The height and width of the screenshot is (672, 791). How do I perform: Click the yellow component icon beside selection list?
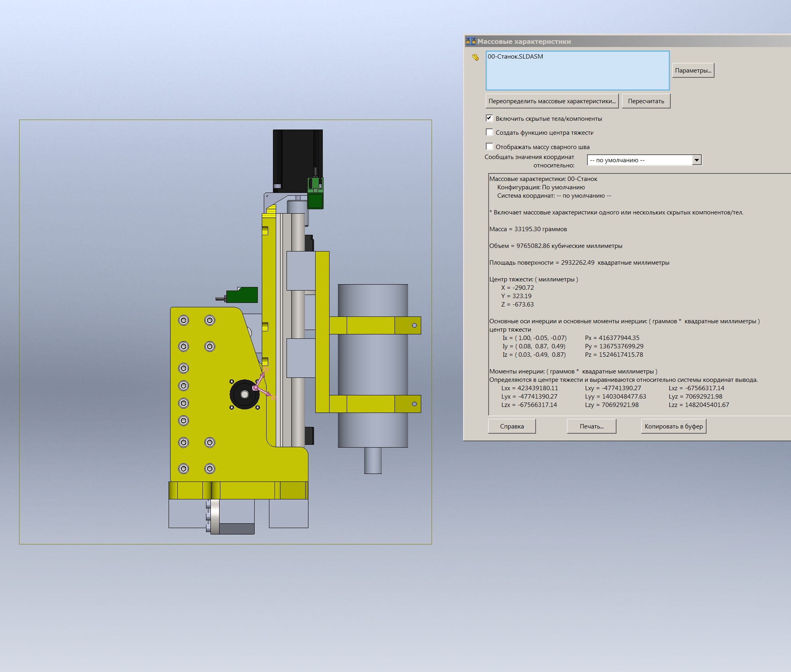pos(475,57)
